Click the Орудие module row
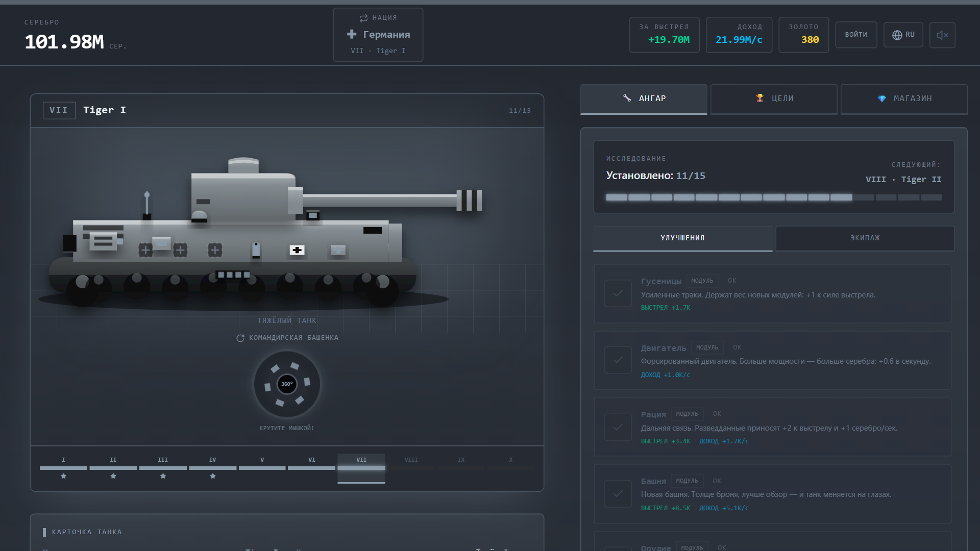 point(773,542)
